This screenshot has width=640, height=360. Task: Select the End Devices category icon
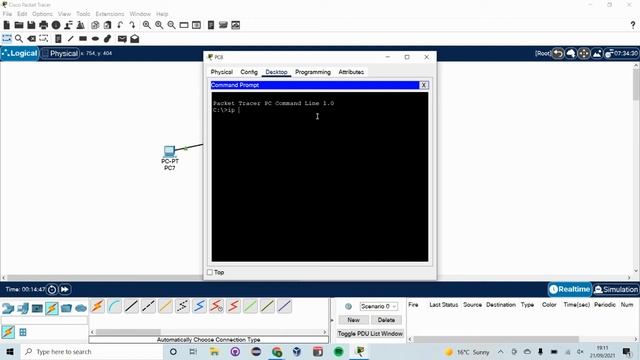tap(23, 308)
